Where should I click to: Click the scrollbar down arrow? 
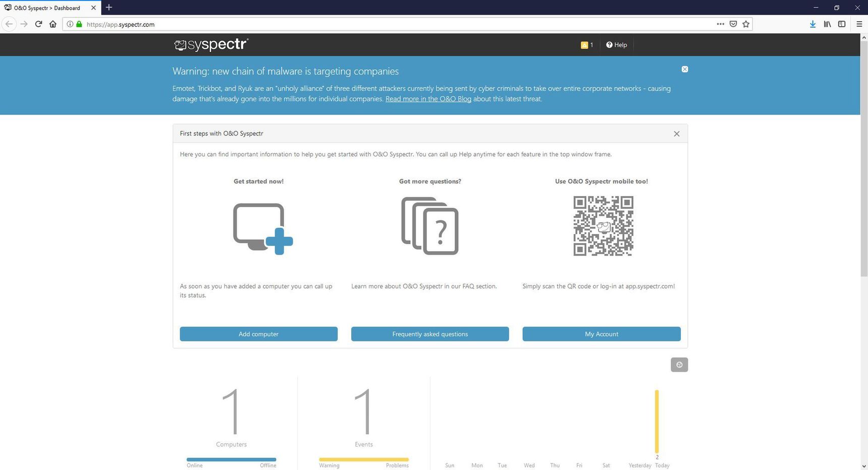click(x=864, y=466)
